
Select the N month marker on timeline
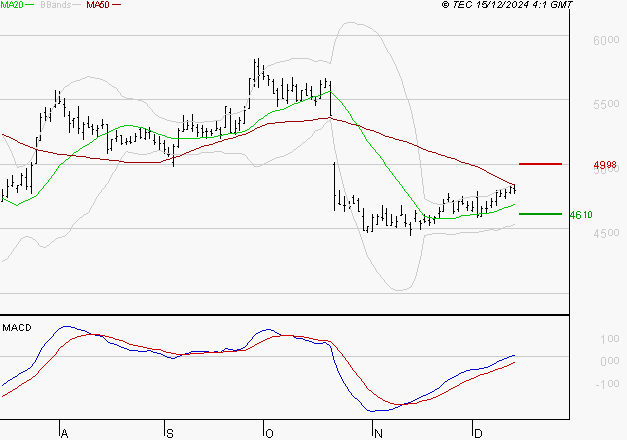click(377, 432)
